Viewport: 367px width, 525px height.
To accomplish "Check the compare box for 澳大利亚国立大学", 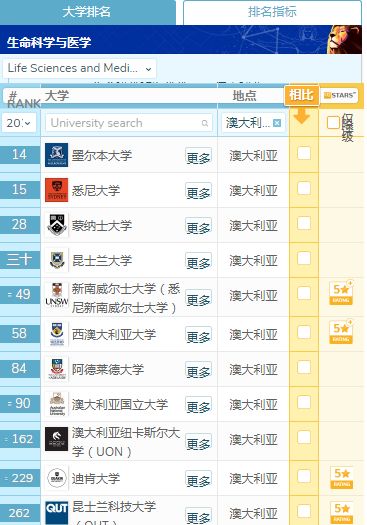I will [x=304, y=402].
